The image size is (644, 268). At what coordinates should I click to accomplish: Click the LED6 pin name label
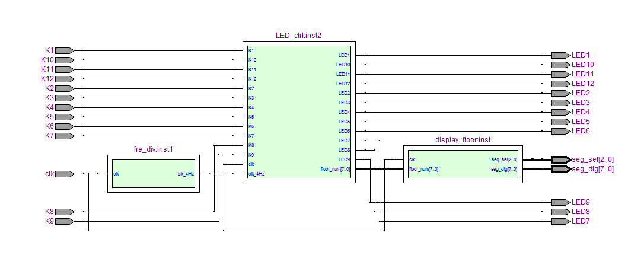pos(582,131)
